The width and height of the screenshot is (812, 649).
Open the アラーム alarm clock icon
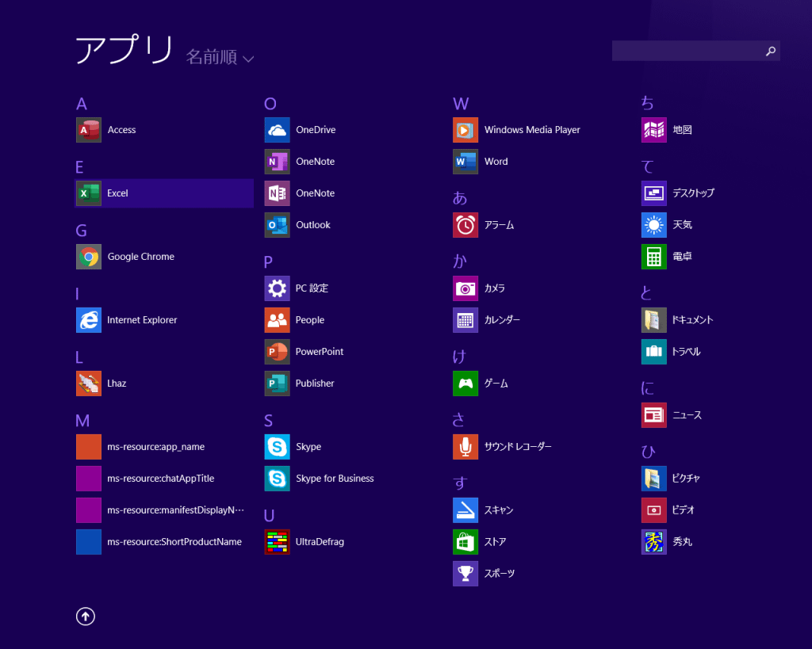point(465,225)
